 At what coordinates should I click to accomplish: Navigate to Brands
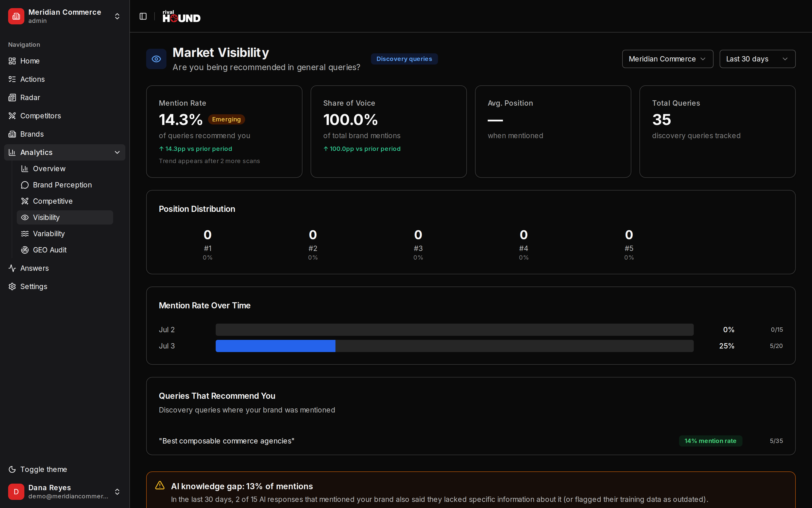64,134
